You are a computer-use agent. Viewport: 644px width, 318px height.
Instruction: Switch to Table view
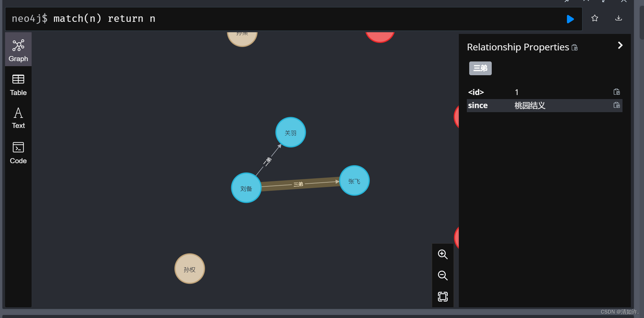coord(18,85)
